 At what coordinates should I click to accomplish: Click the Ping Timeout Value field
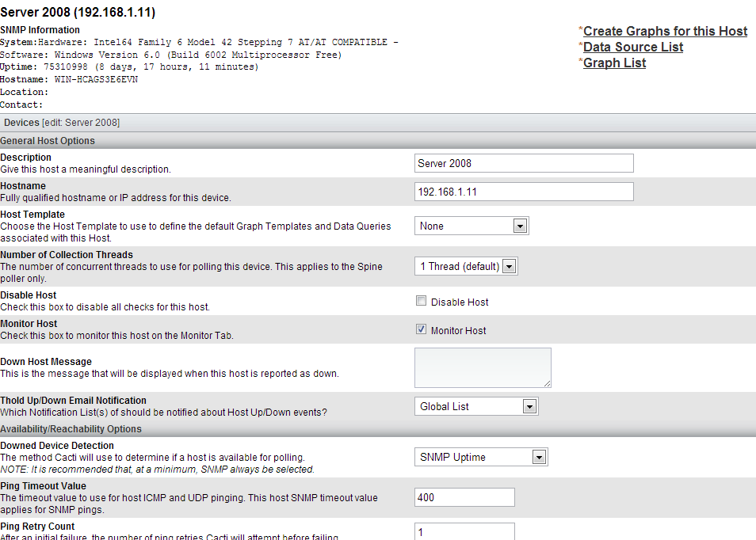click(x=464, y=497)
